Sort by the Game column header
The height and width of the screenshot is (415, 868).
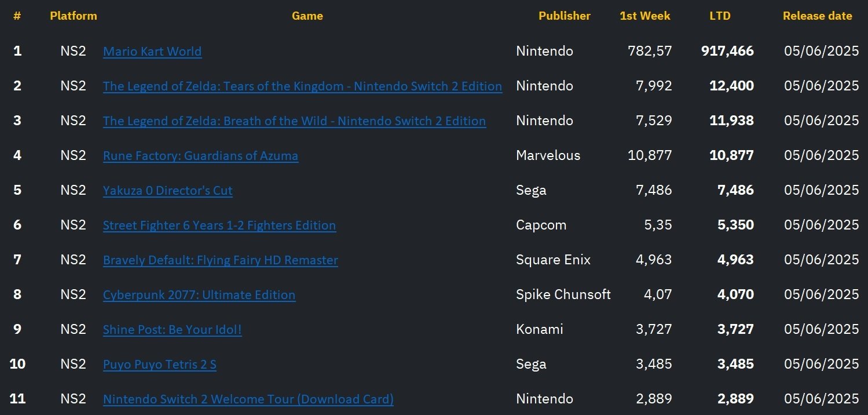pos(307,16)
